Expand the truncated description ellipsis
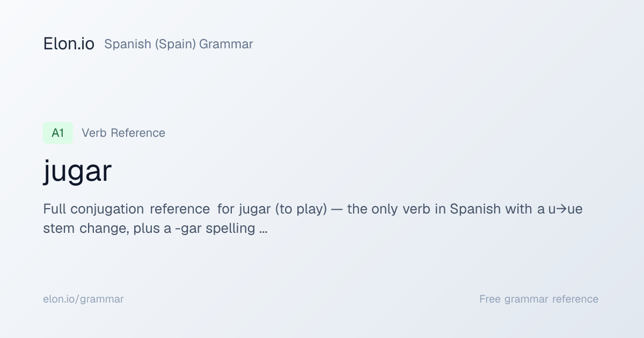 tap(263, 229)
